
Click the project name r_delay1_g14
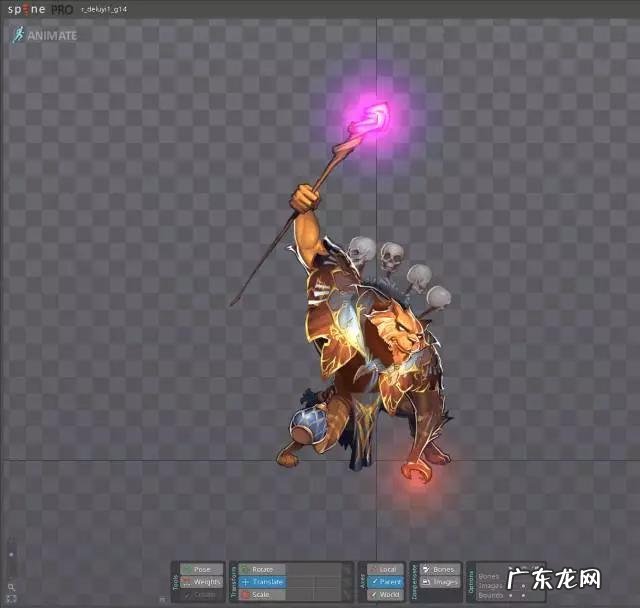tap(104, 9)
